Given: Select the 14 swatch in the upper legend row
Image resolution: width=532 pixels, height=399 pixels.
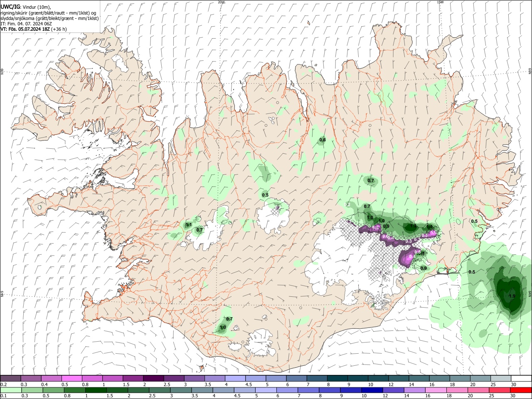Looking at the screenshot, I should click(x=419, y=378).
